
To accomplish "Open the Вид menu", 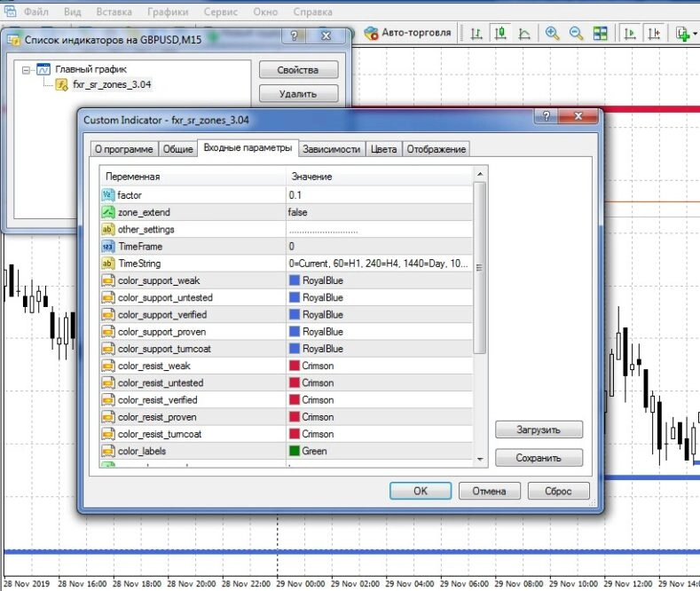I will point(73,12).
